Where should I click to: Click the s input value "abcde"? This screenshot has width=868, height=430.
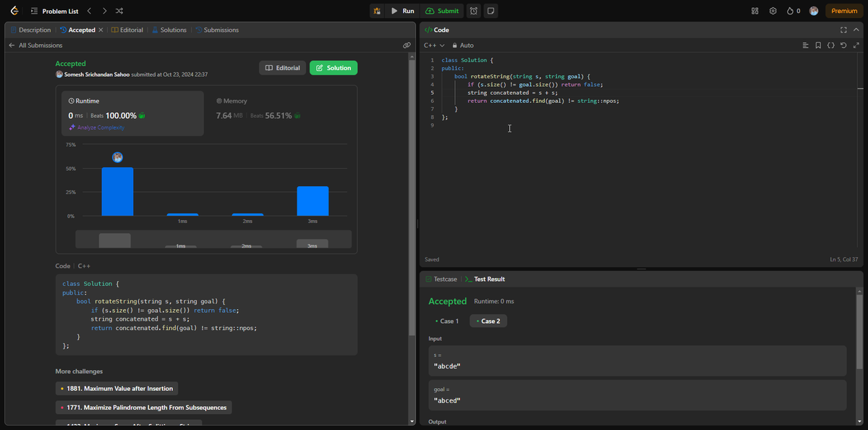pyautogui.click(x=447, y=366)
